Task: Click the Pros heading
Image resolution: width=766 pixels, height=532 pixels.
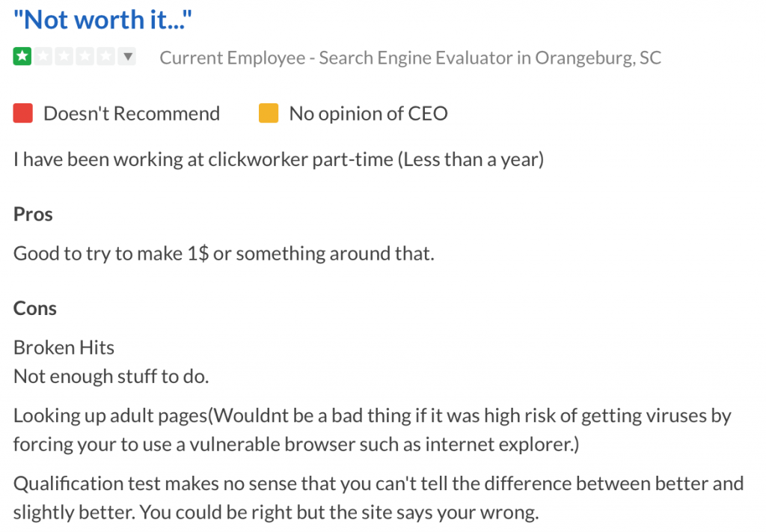Action: pyautogui.click(x=33, y=214)
